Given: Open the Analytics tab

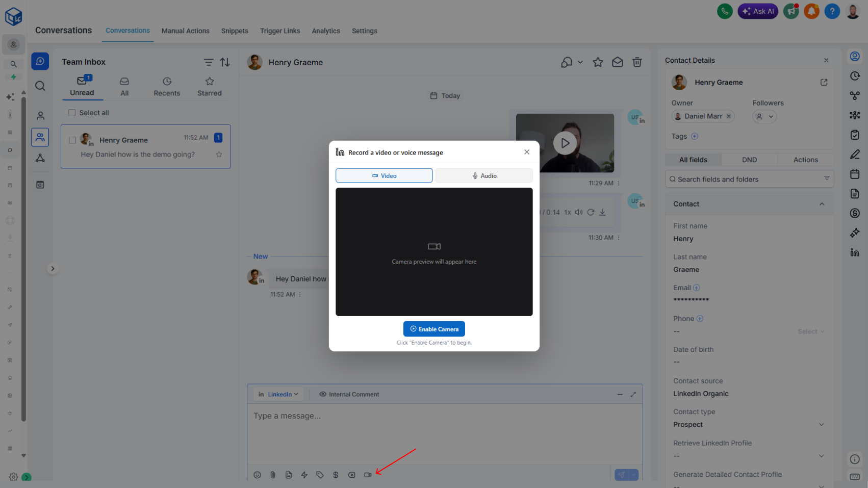Looking at the screenshot, I should (x=326, y=31).
